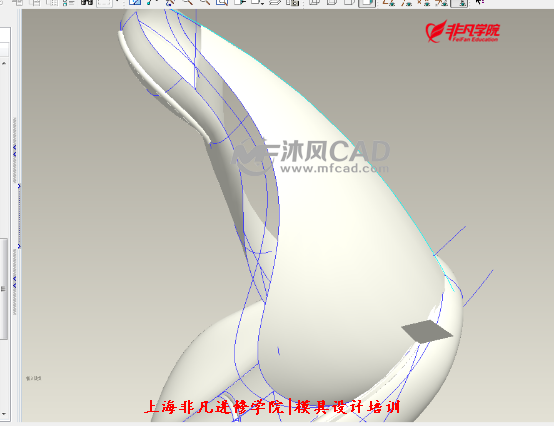Click the left panel scroll-down arrow

4,414
